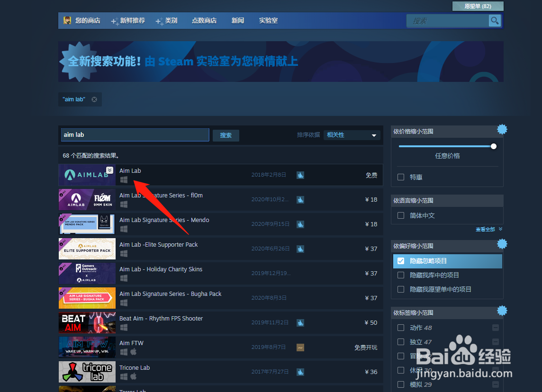
Task: Click the 免费开玩 label on Aim FTW
Action: coord(366,347)
